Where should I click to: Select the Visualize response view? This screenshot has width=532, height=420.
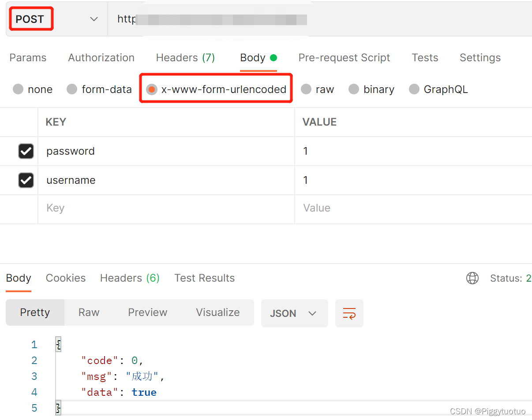coord(218,312)
